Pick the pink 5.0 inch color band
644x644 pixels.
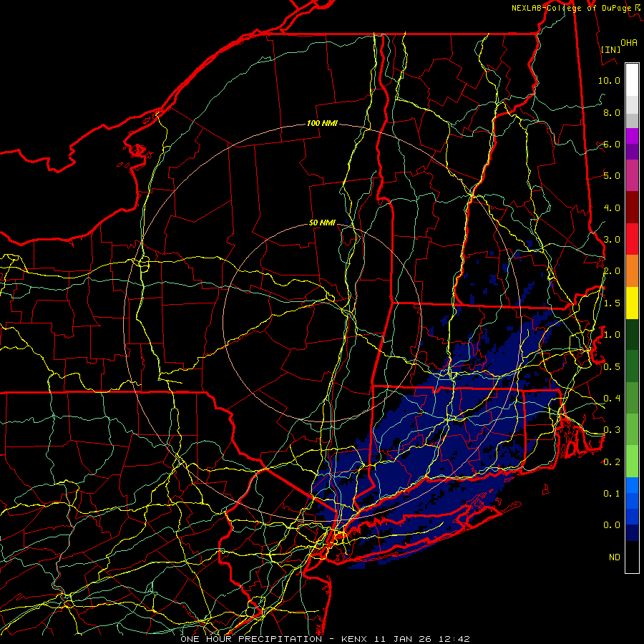[632, 175]
